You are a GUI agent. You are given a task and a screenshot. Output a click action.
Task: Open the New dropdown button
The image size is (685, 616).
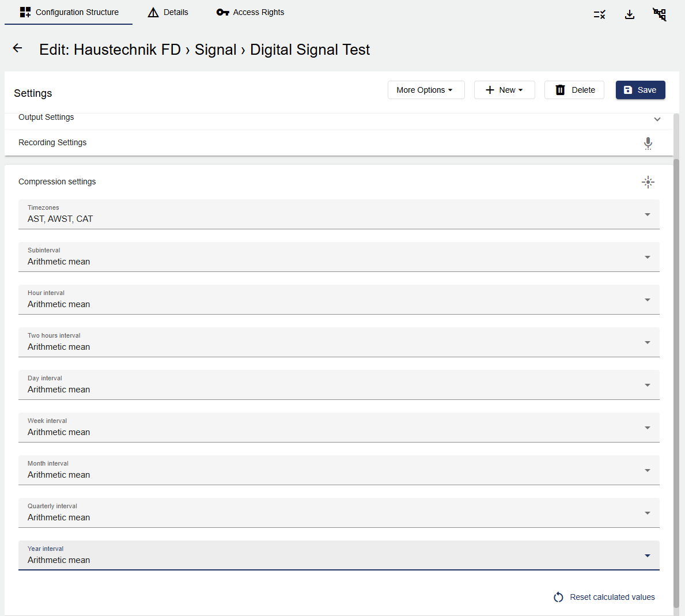(504, 90)
